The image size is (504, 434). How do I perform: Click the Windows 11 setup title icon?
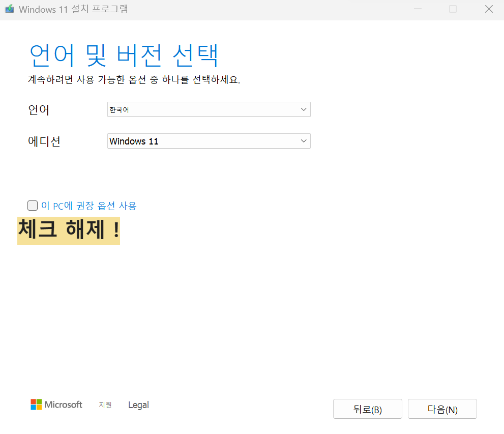9,9
